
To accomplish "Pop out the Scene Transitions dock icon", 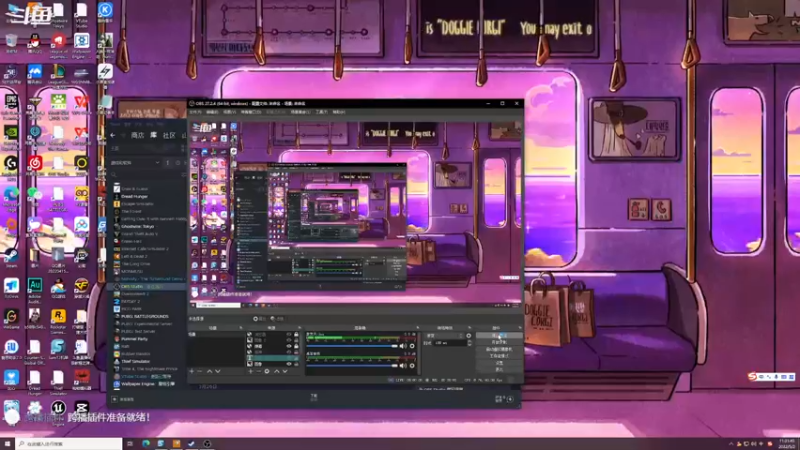I will (469, 328).
